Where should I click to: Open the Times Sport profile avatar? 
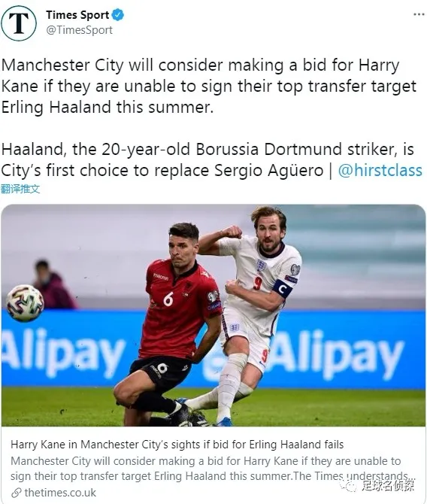(x=19, y=23)
